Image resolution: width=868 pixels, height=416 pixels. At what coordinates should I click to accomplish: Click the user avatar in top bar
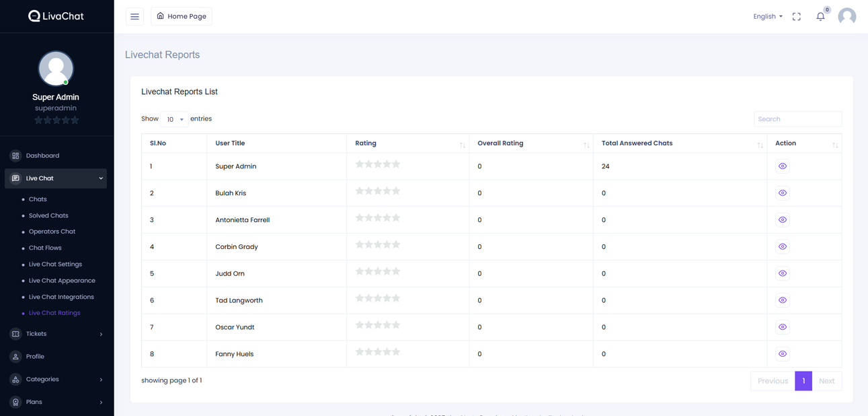(x=846, y=16)
